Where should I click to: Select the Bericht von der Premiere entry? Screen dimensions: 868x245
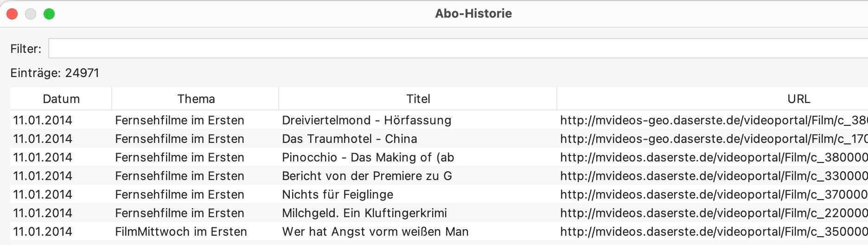tap(367, 176)
